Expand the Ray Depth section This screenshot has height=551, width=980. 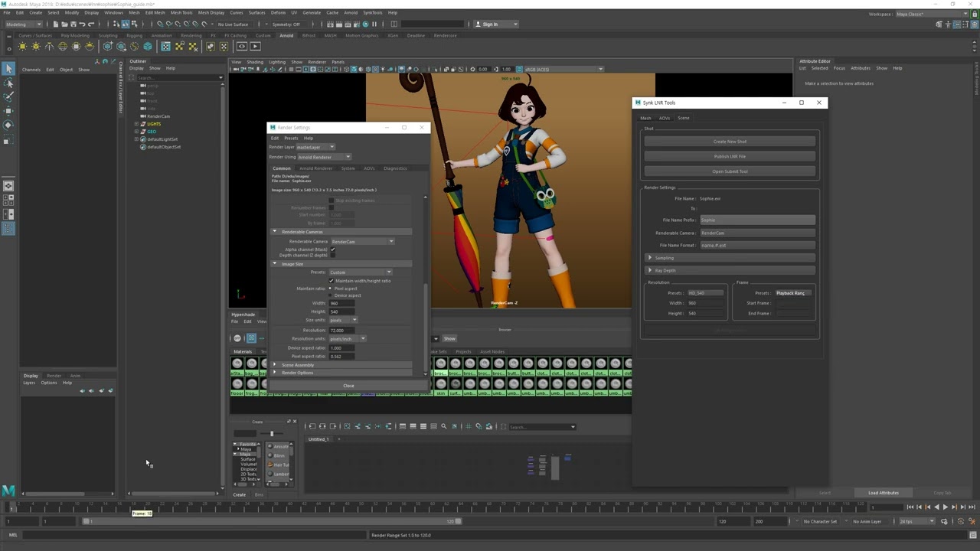(730, 270)
